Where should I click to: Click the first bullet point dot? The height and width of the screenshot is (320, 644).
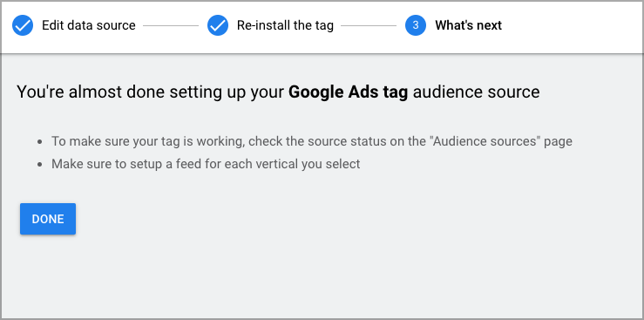(x=40, y=142)
